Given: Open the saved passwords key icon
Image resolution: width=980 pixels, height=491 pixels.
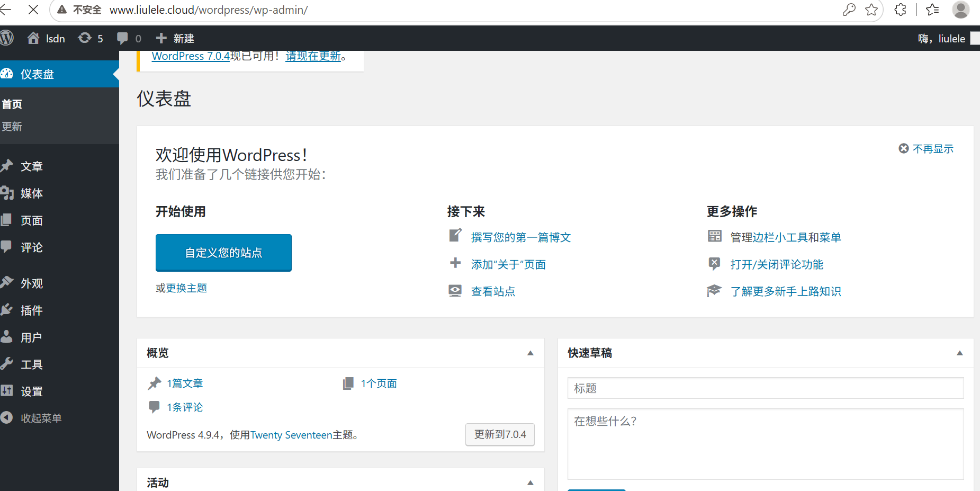Looking at the screenshot, I should click(x=849, y=10).
